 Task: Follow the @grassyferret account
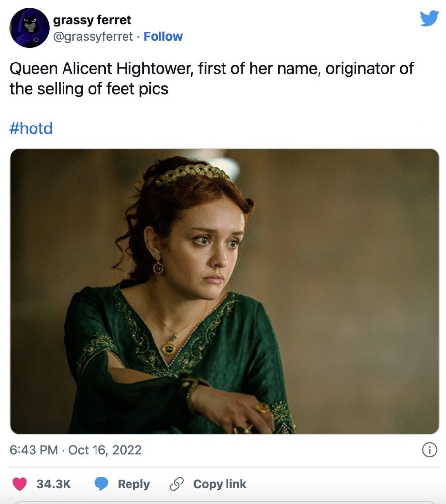(163, 37)
